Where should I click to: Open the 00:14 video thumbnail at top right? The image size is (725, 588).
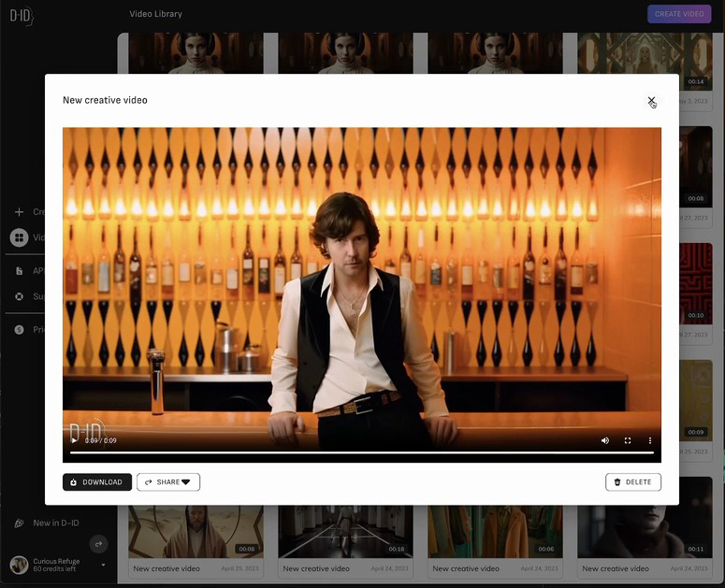[x=645, y=61]
